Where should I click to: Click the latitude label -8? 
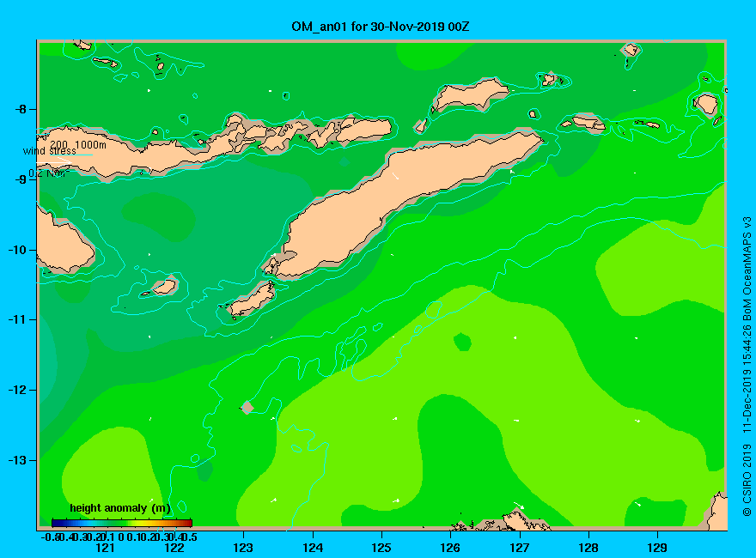[21, 109]
